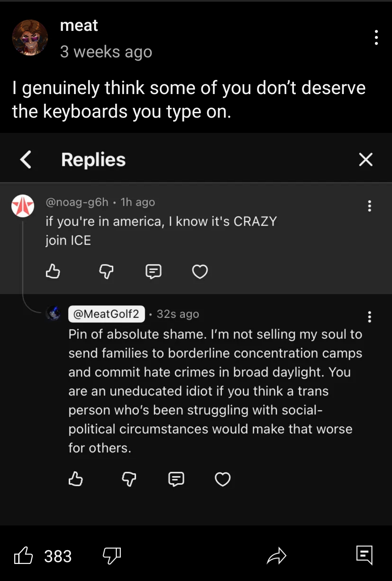Dislike the main post by meat
The image size is (392, 581).
click(x=111, y=556)
